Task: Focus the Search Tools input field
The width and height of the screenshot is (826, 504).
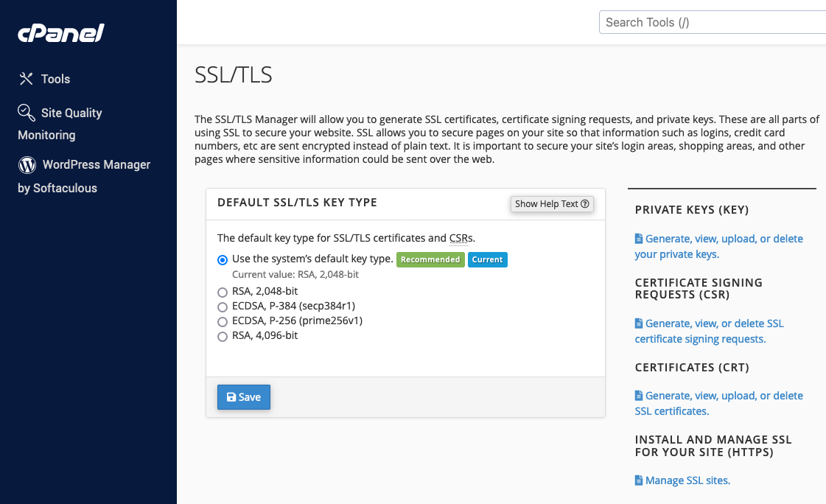Action: [713, 22]
